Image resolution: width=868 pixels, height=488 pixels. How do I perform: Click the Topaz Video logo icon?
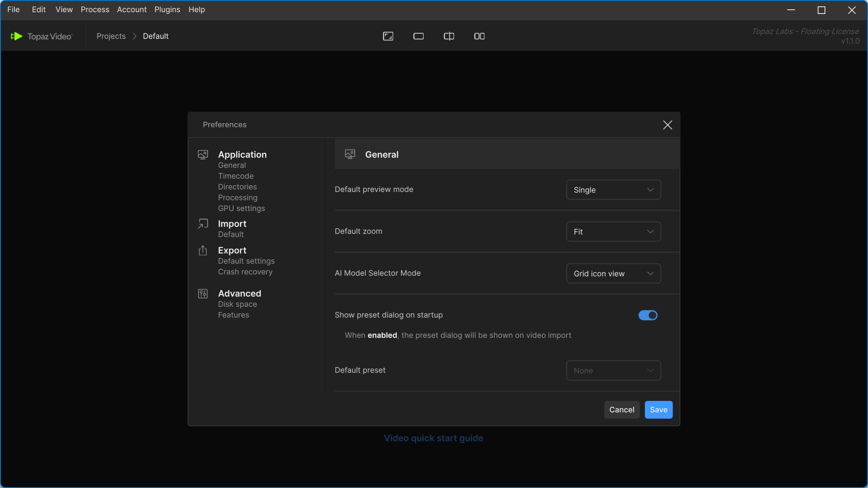pos(17,36)
